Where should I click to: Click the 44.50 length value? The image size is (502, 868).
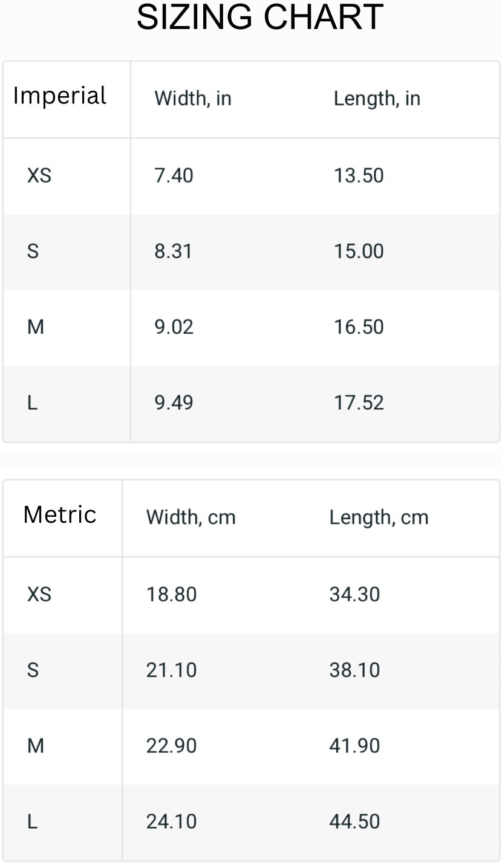click(x=354, y=821)
